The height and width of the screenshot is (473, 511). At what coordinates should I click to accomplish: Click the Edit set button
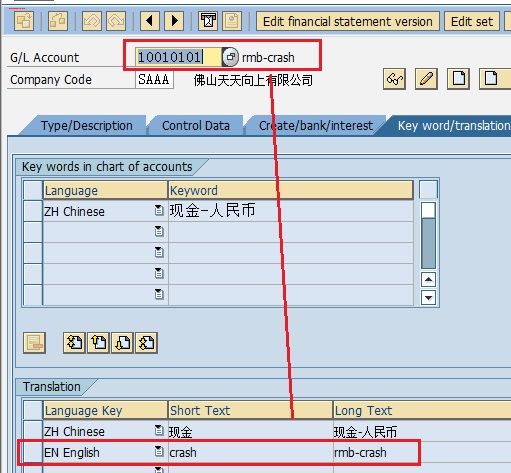pyautogui.click(x=472, y=21)
